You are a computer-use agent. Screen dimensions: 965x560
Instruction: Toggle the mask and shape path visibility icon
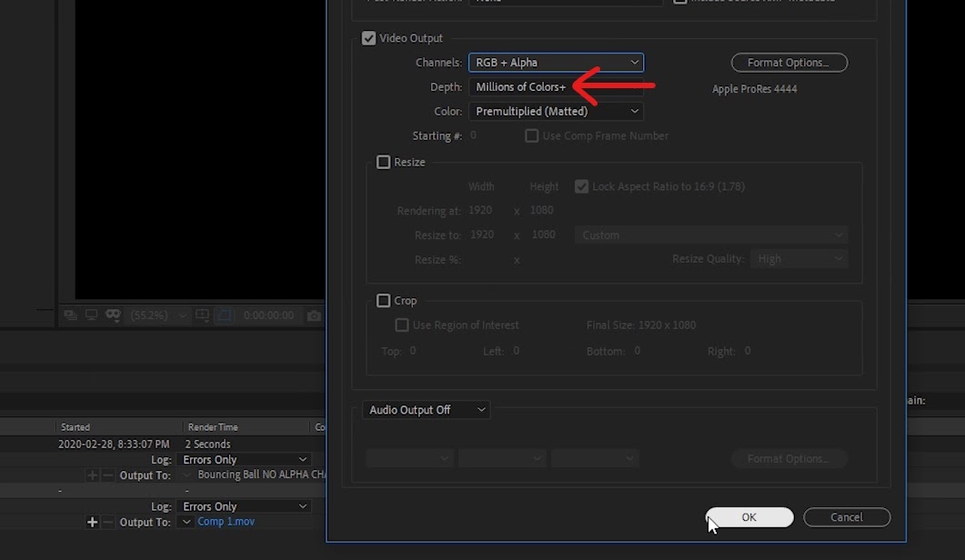[x=225, y=315]
